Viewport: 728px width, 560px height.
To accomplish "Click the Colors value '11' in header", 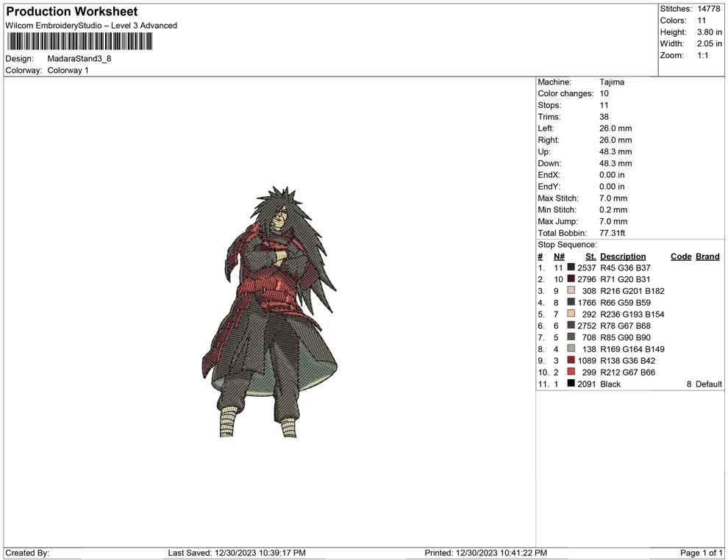I will click(x=702, y=21).
